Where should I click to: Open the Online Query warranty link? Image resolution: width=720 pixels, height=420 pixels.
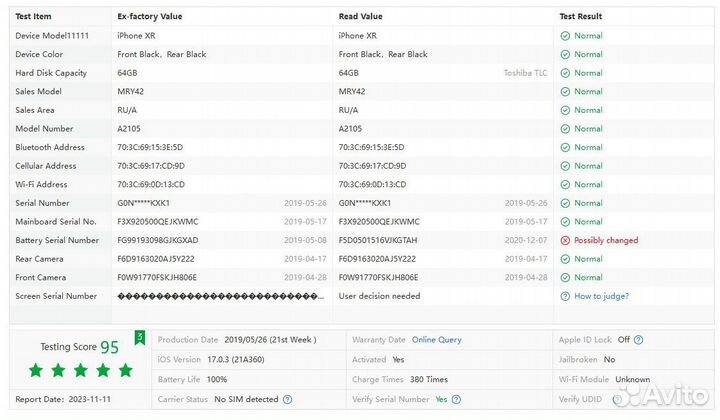click(436, 340)
